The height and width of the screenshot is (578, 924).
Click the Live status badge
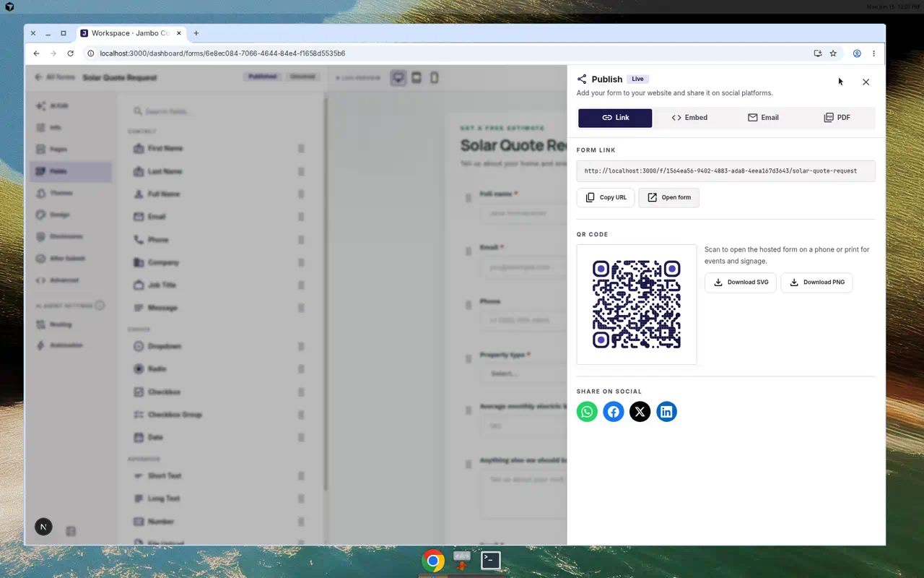click(x=637, y=79)
